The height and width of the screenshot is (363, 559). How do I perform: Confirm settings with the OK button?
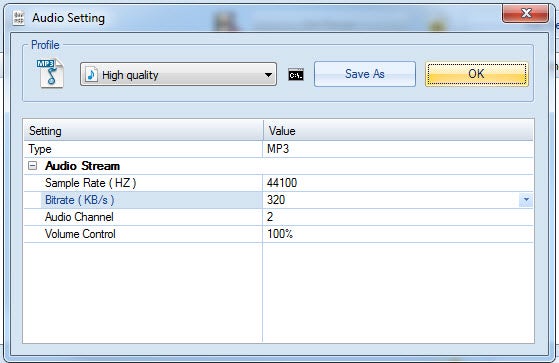coord(477,74)
